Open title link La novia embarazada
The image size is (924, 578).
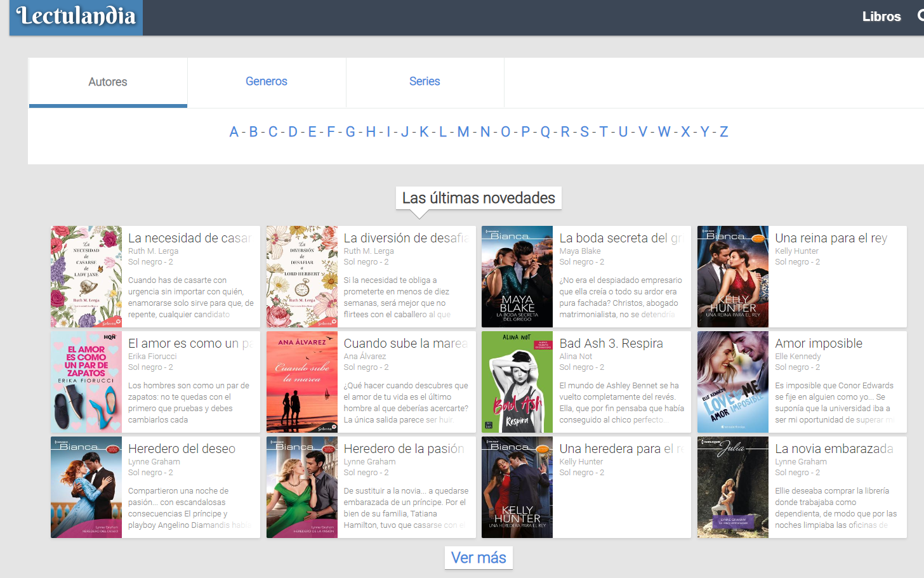pos(835,449)
